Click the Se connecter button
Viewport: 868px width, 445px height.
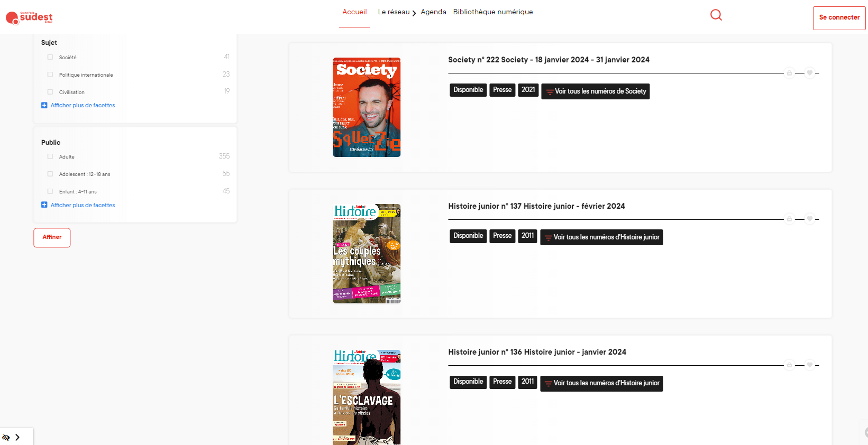[839, 18]
